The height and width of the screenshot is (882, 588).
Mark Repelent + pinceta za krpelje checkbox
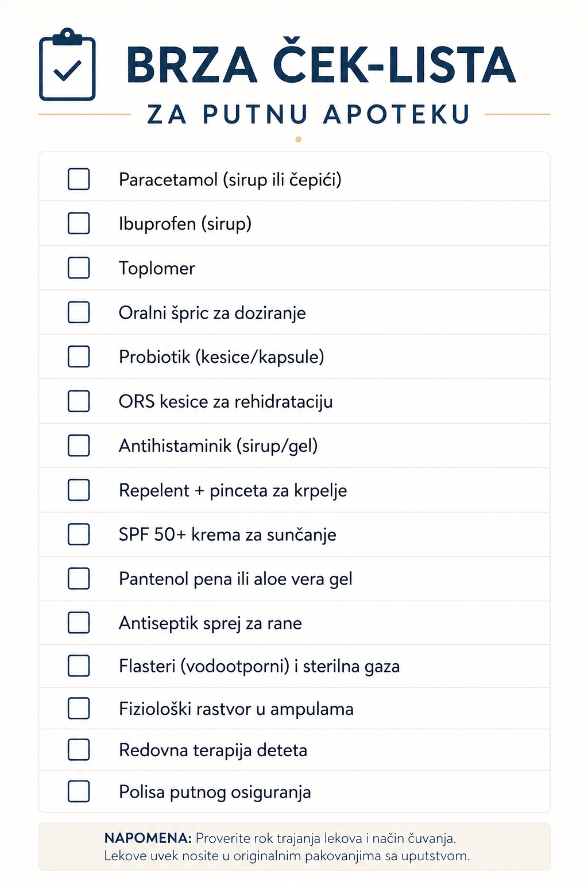[79, 490]
